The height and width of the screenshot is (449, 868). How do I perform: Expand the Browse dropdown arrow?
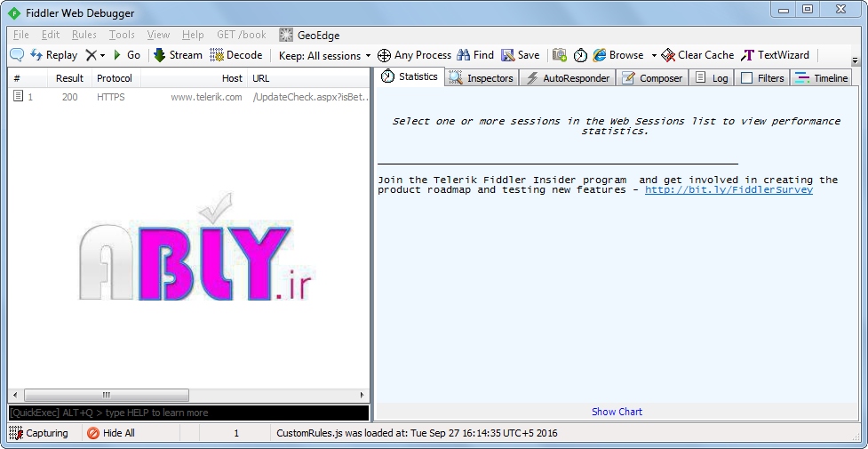[654, 55]
